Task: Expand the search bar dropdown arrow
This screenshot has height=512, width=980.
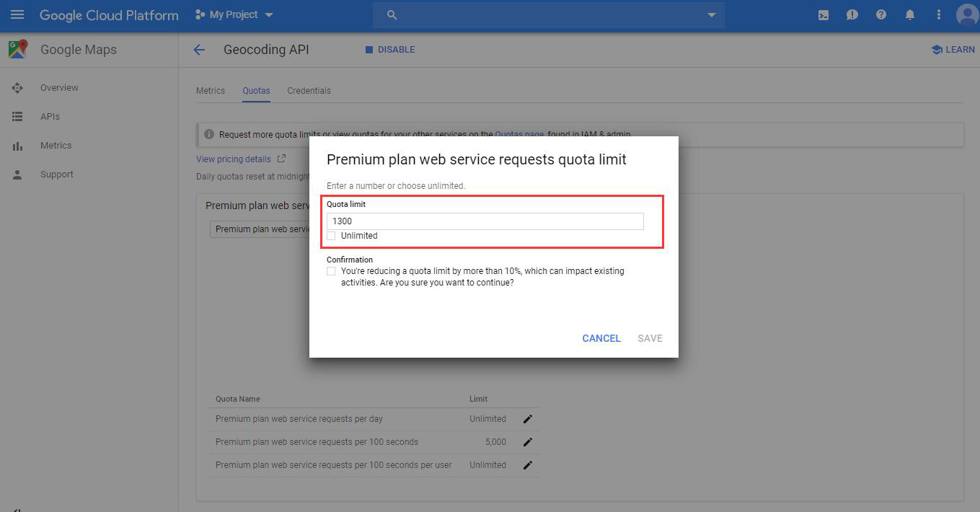Action: (x=712, y=15)
